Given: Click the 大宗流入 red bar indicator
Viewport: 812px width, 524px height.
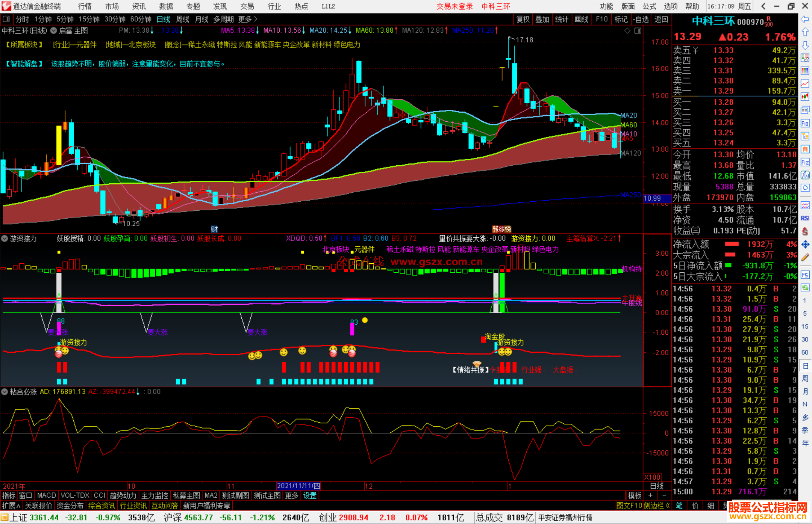Looking at the screenshot, I should (x=730, y=255).
